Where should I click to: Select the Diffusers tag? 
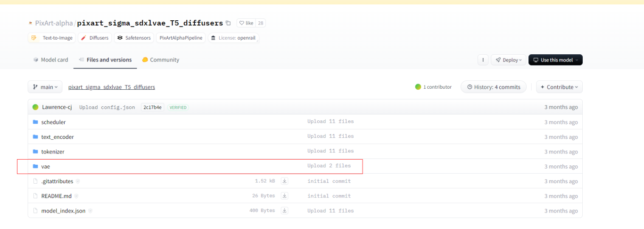94,38
